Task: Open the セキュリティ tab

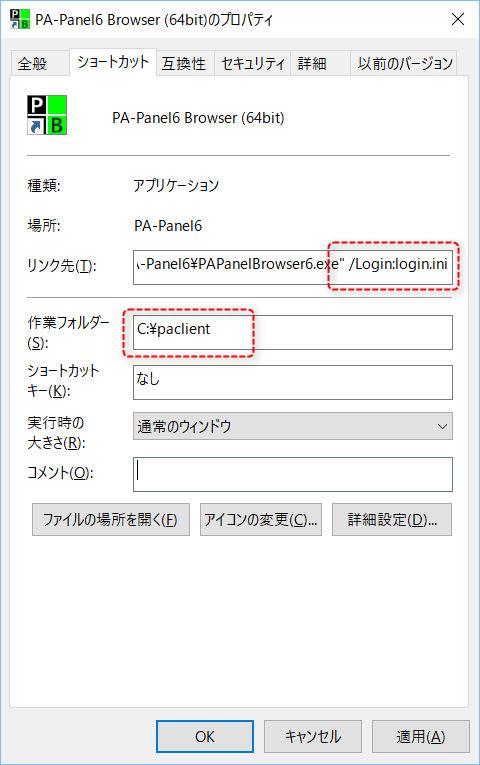Action: (x=253, y=63)
